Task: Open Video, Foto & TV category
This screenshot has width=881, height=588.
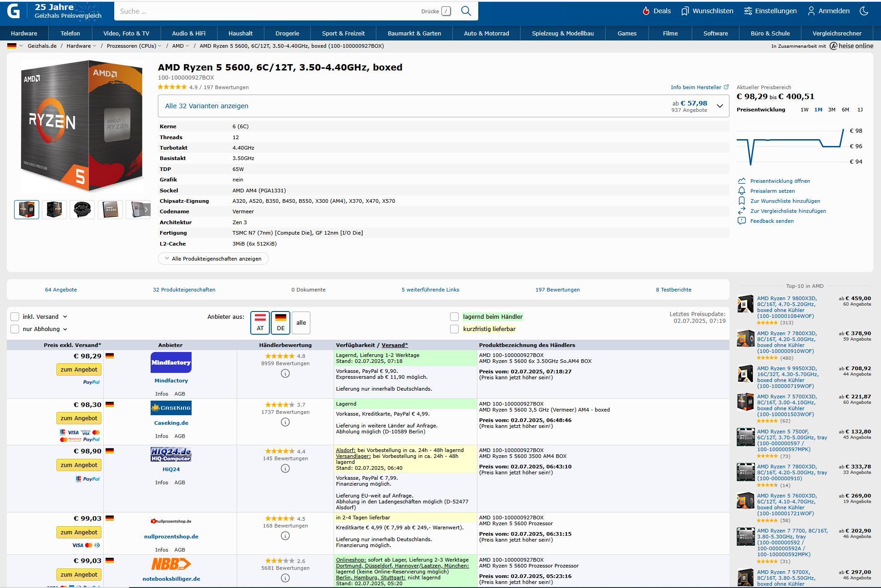Action: click(x=126, y=33)
